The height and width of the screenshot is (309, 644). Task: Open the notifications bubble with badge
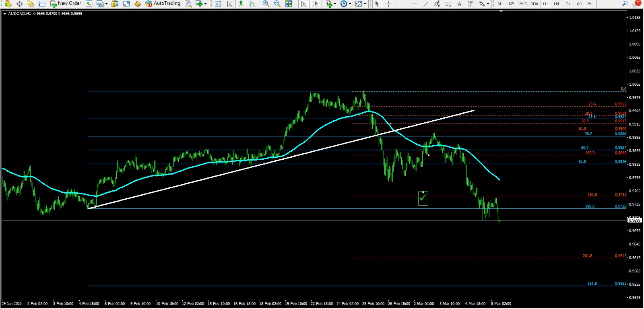(637, 4)
